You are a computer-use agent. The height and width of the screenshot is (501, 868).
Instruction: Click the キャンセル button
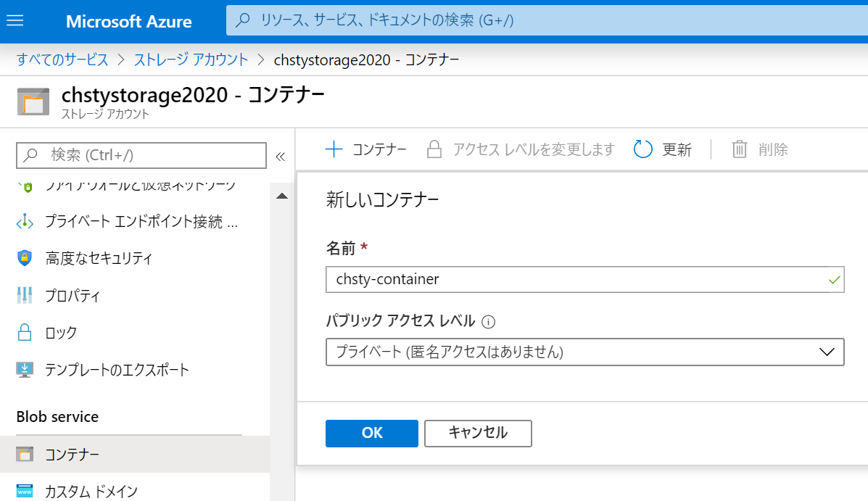coord(479,433)
